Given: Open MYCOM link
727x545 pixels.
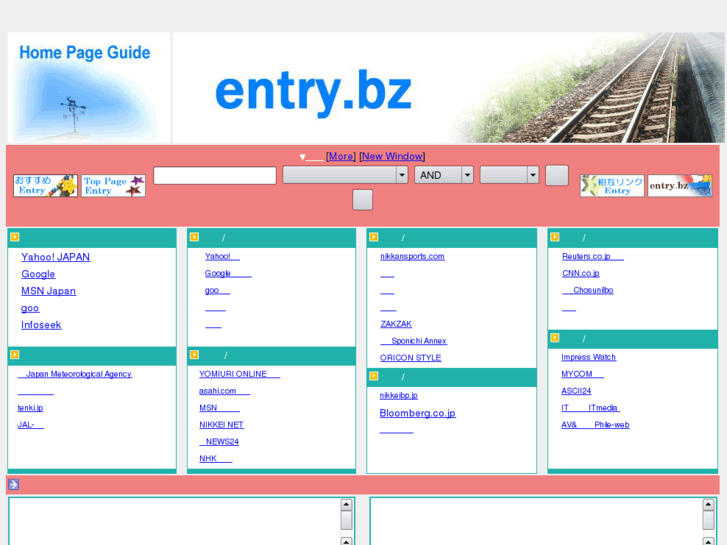Looking at the screenshot, I should pos(582,374).
